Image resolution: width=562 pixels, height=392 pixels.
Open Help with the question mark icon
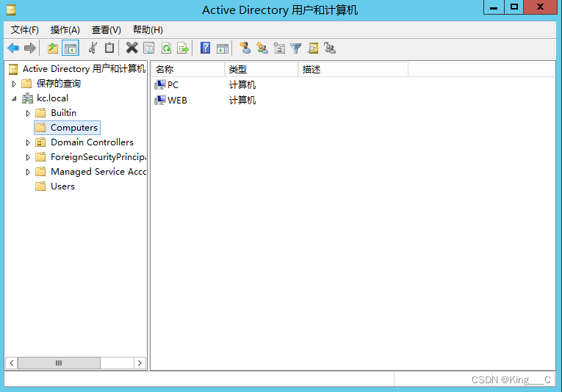click(205, 48)
